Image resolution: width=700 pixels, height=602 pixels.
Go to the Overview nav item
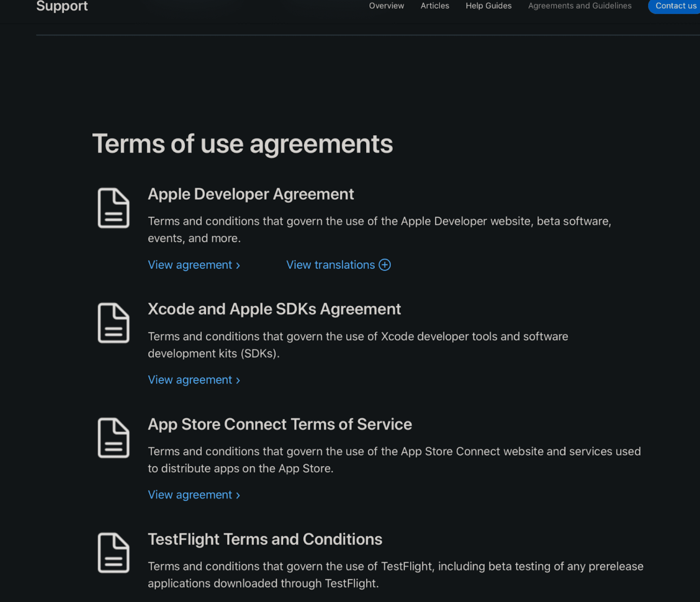pyautogui.click(x=386, y=6)
